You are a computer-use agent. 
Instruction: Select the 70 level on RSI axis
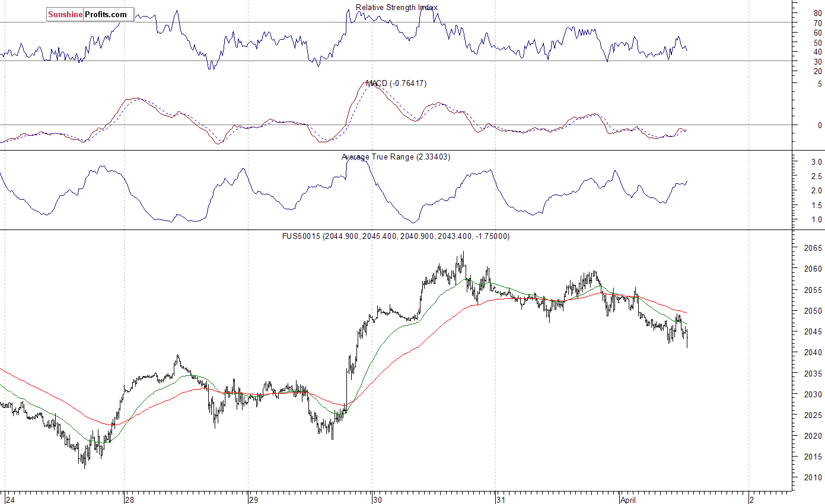point(817,23)
